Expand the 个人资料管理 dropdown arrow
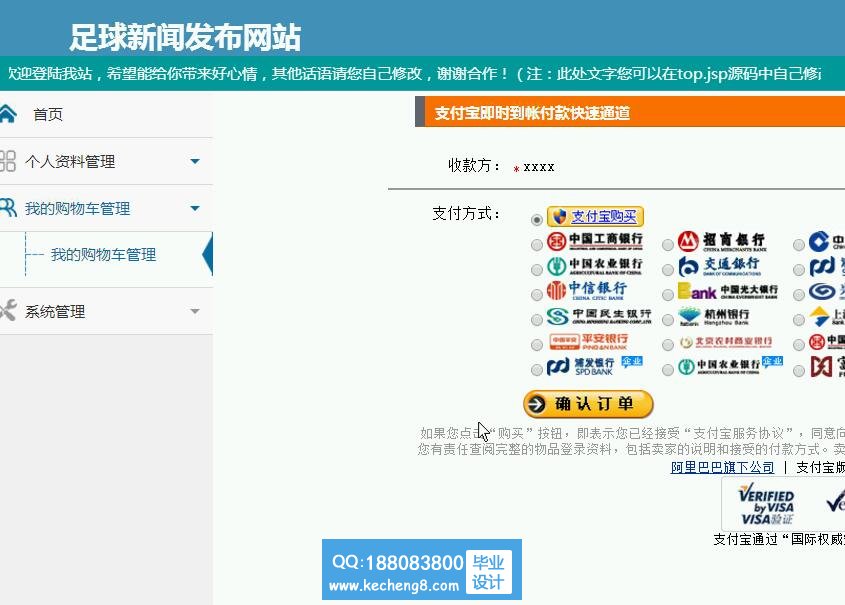This screenshot has height=605, width=845. click(x=195, y=161)
